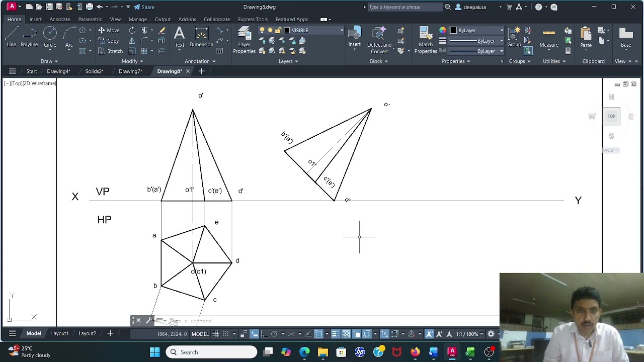Click the Share button
This screenshot has width=644, height=362.
point(144,7)
